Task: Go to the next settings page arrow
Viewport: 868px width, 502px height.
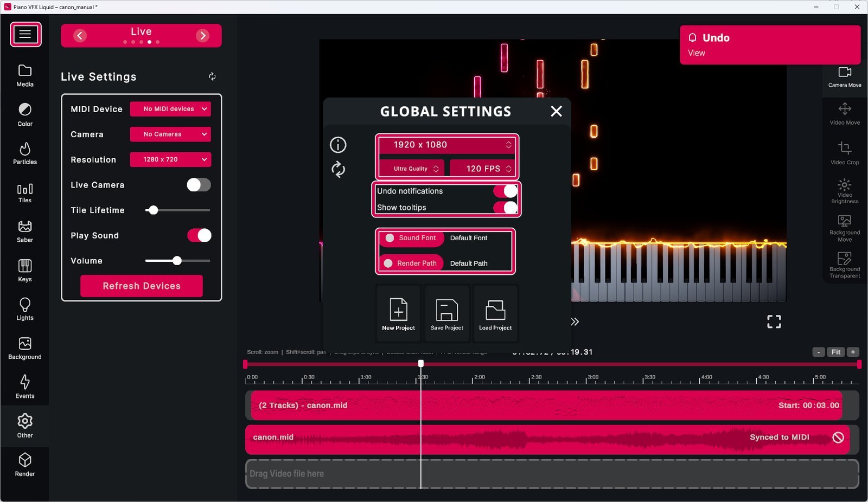Action: [x=202, y=36]
